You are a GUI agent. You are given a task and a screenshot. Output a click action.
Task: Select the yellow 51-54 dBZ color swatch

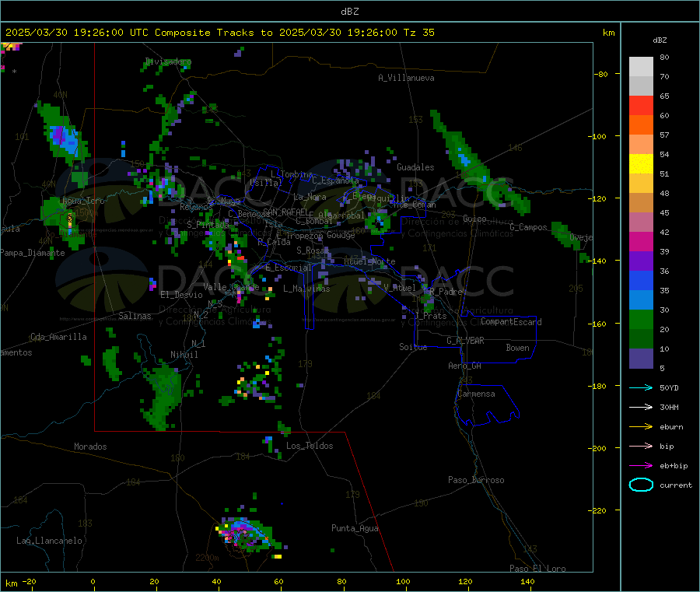click(x=641, y=164)
